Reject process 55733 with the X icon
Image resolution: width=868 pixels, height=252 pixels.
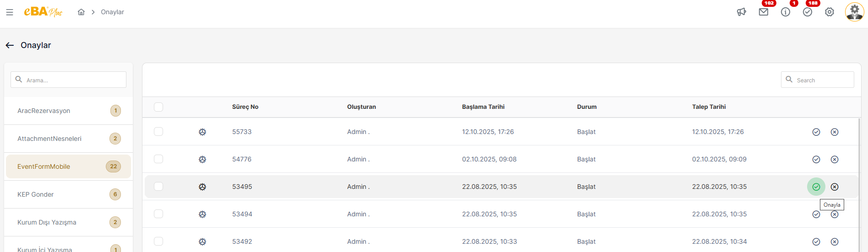pyautogui.click(x=835, y=132)
